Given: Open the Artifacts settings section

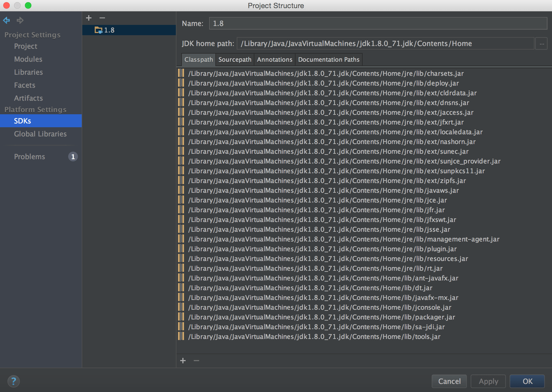Looking at the screenshot, I should 28,98.
